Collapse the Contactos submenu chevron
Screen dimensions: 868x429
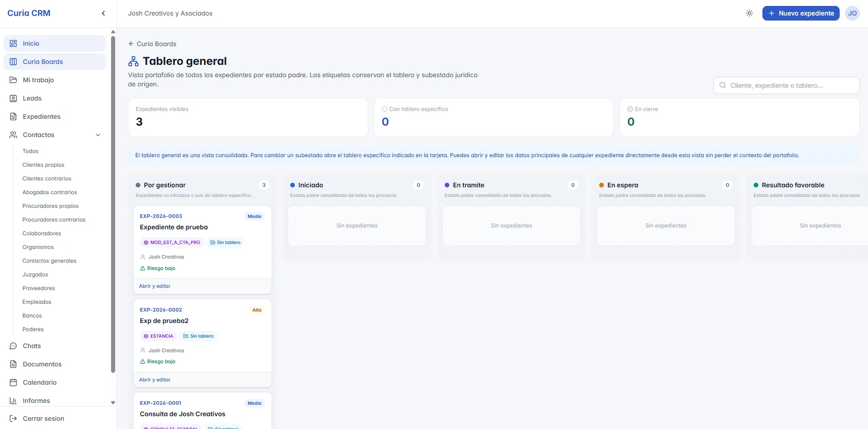[x=98, y=135]
